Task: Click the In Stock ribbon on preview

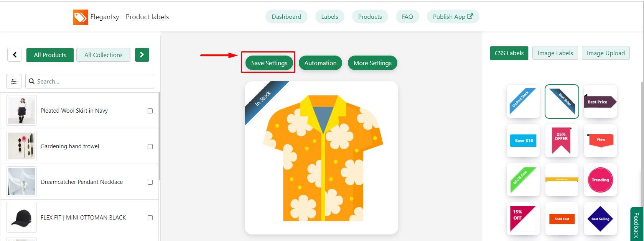Action: point(264,99)
